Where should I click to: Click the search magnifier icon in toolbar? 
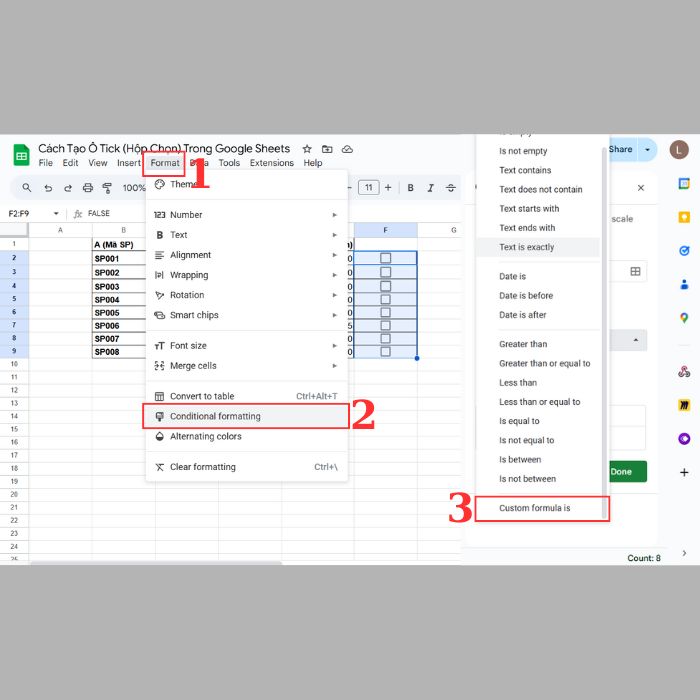[27, 188]
